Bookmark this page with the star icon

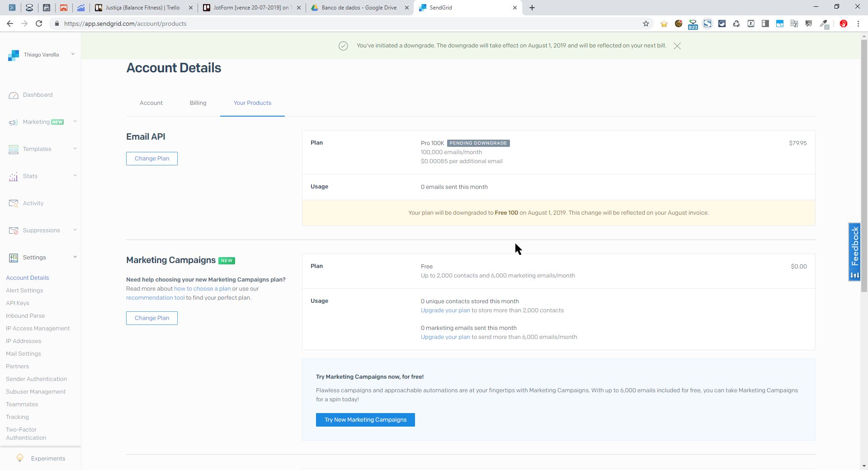[x=646, y=23]
